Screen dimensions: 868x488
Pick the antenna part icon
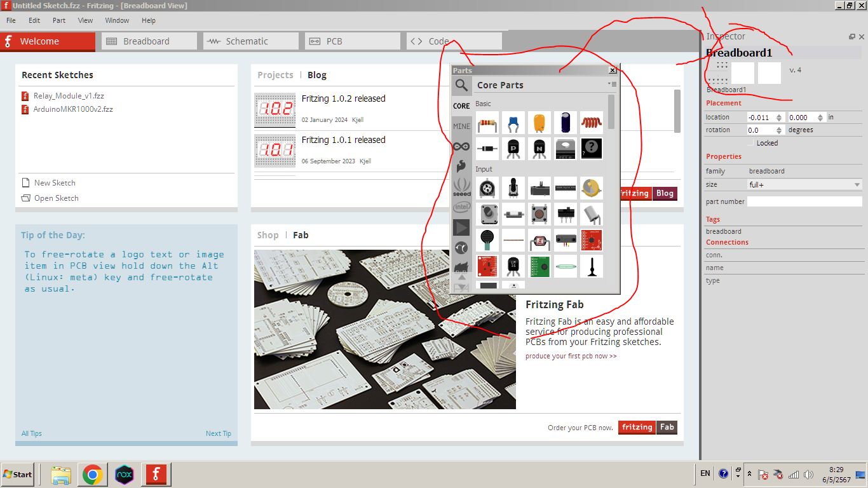(x=592, y=266)
